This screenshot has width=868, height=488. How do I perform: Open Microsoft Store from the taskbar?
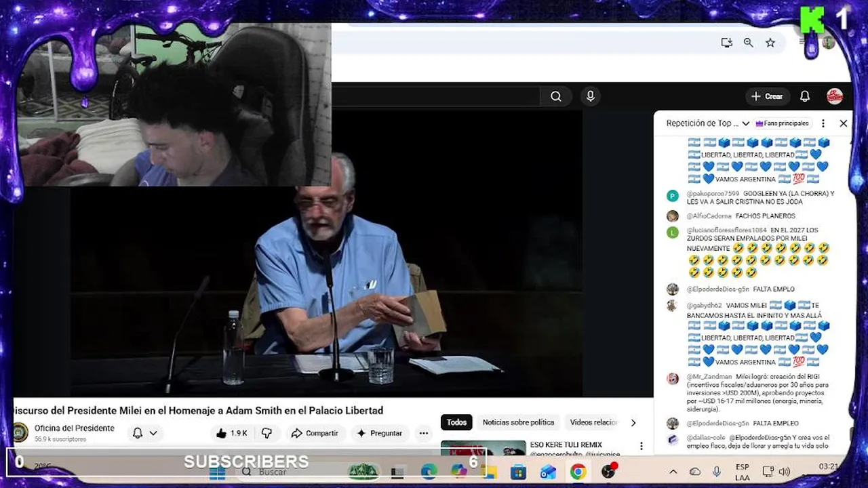coord(518,472)
